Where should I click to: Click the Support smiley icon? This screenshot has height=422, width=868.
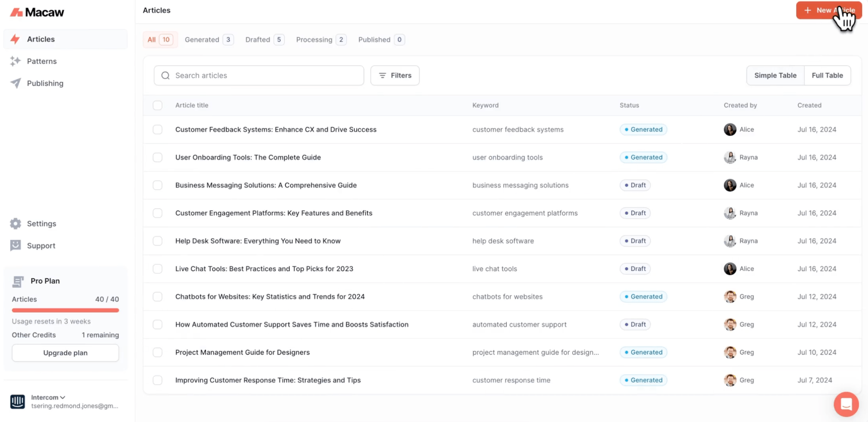[x=15, y=245]
